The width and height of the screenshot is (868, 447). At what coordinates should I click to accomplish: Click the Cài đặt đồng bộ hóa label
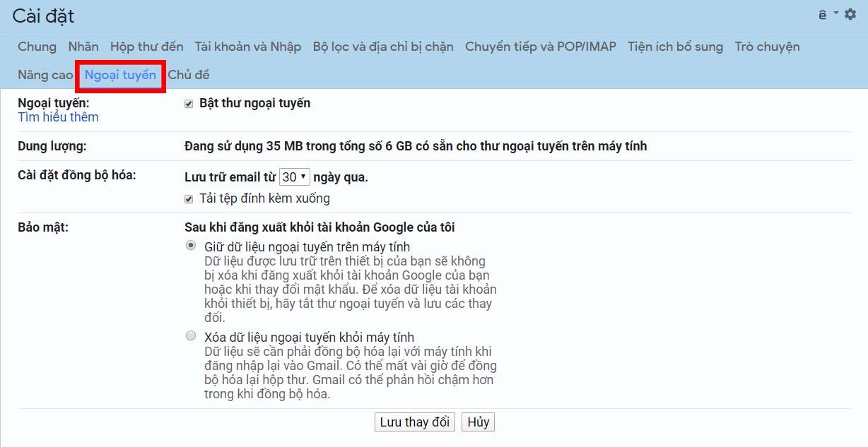[x=77, y=175]
